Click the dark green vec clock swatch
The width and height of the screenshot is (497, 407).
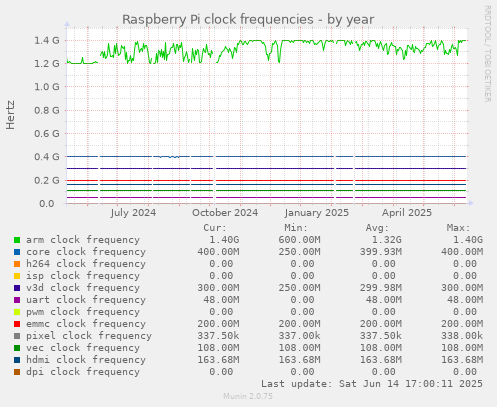coord(17,348)
